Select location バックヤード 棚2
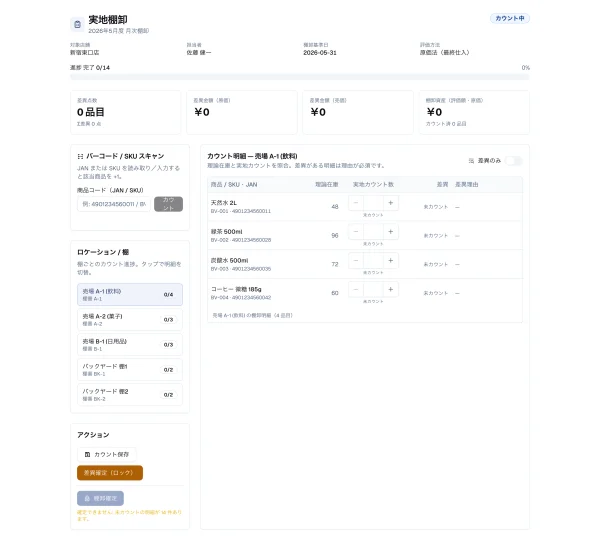 [130, 395]
